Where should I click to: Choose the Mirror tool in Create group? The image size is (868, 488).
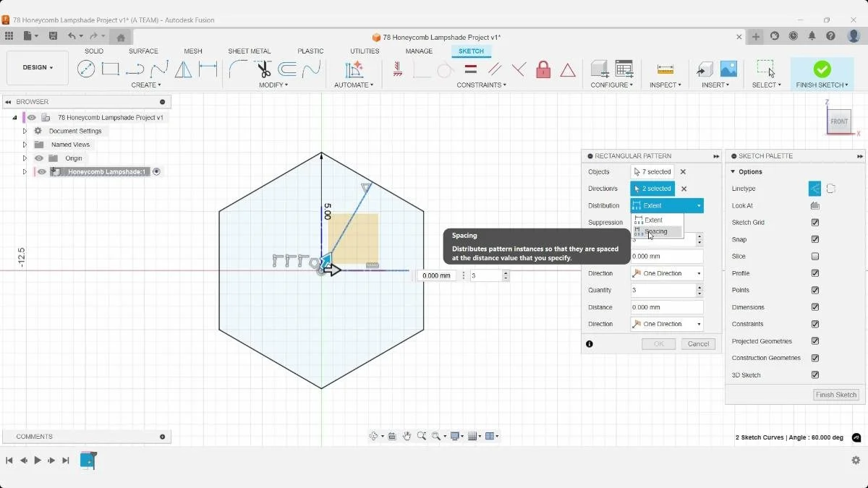pyautogui.click(x=184, y=69)
